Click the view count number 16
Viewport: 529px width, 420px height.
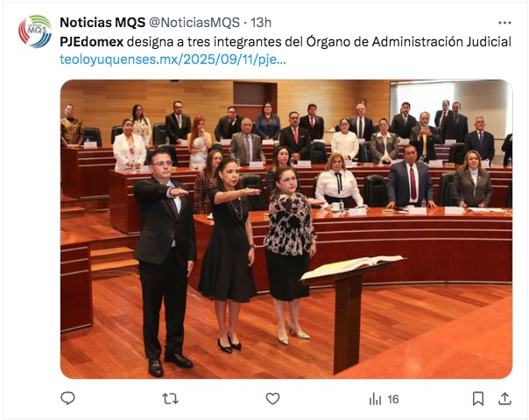tap(393, 400)
